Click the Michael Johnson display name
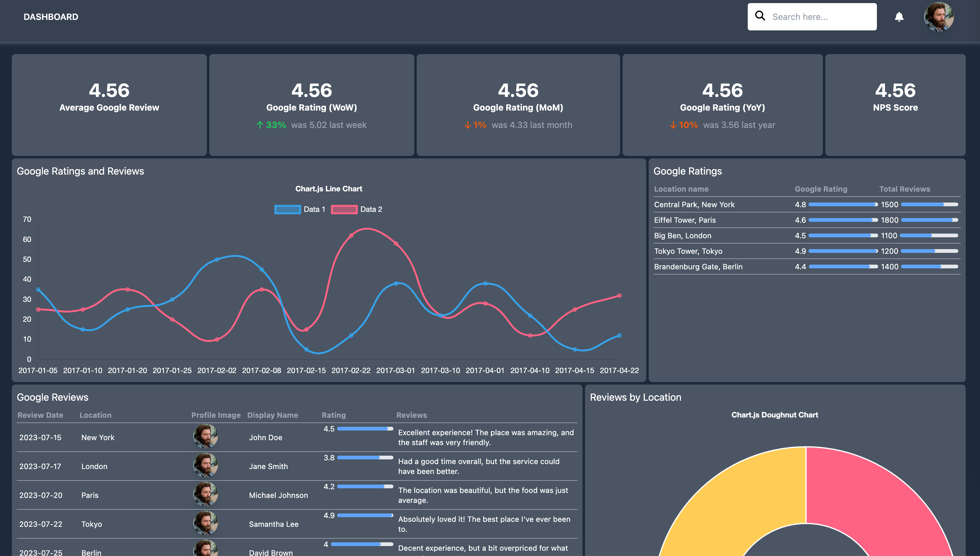980x556 pixels. [x=278, y=495]
